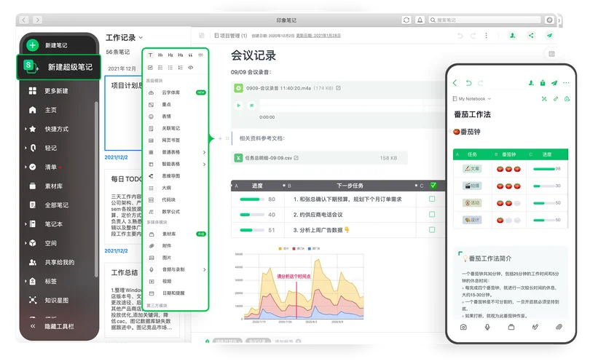Collapse sidebar with 隐藏工具栏
Viewport: 590px width, 364px height.
click(52, 326)
